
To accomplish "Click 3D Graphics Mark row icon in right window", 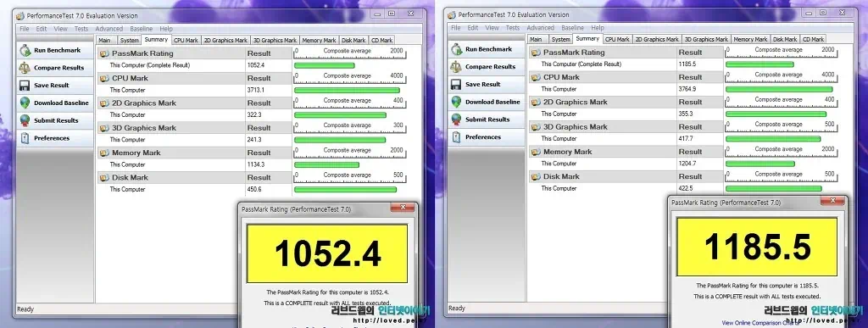I will click(x=536, y=127).
